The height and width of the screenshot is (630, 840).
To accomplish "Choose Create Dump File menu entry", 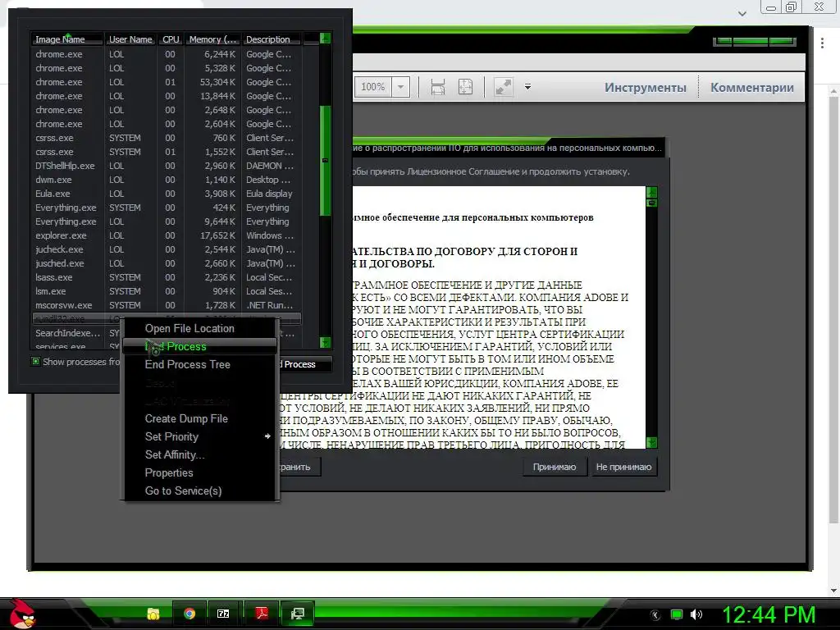I will click(186, 418).
